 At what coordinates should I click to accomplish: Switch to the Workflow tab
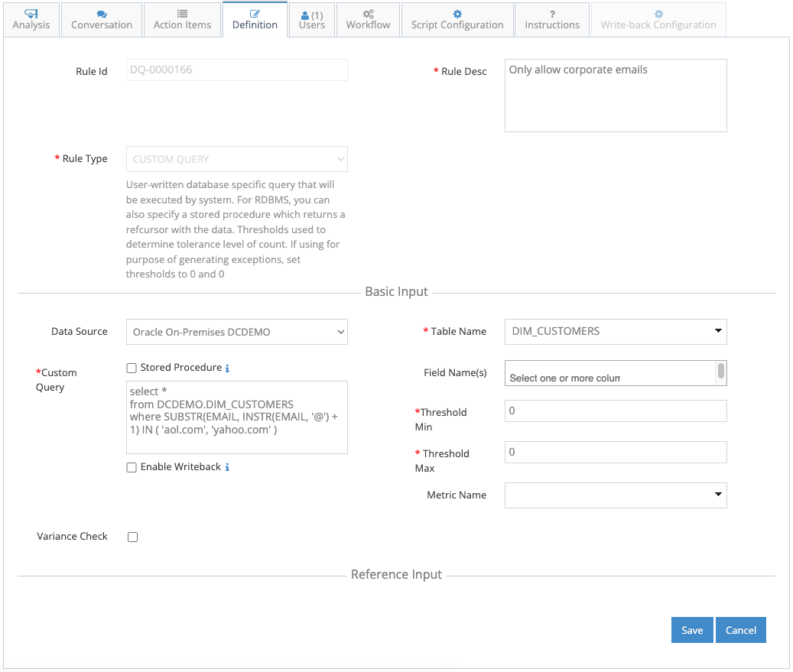(x=368, y=20)
